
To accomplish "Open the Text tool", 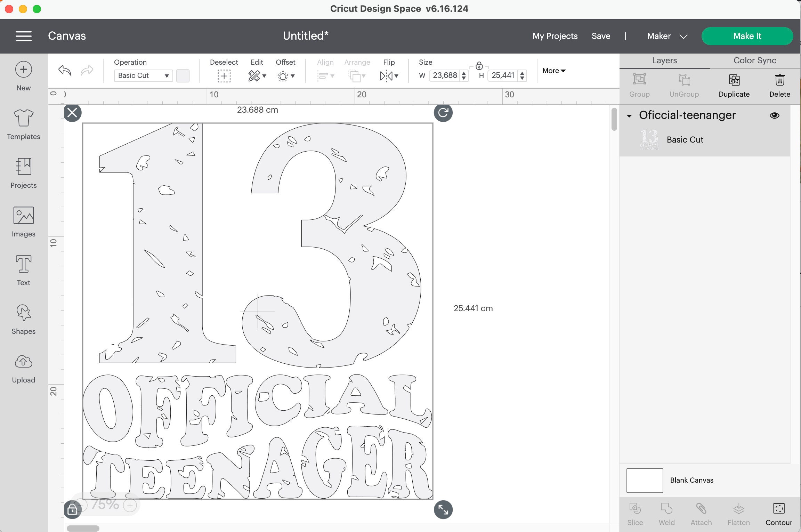I will click(23, 269).
